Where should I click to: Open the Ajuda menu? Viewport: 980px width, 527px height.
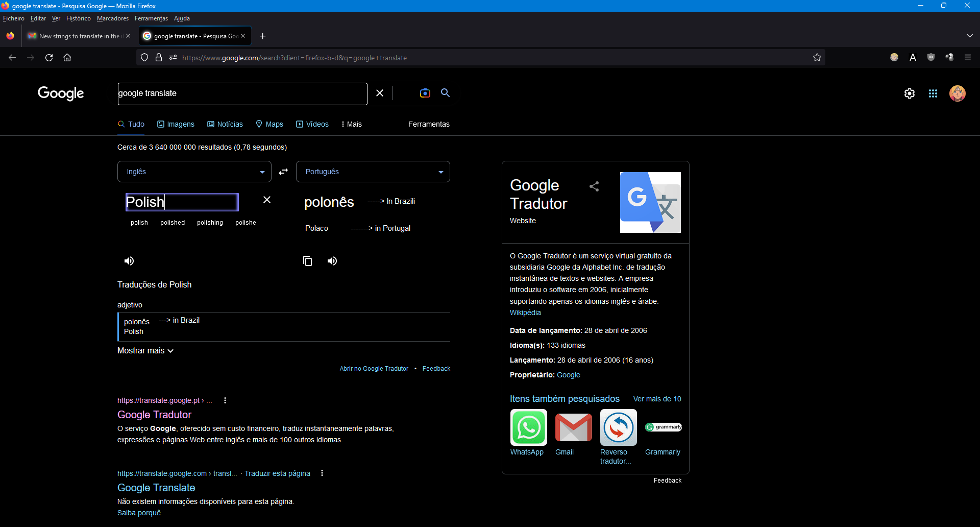pos(182,18)
